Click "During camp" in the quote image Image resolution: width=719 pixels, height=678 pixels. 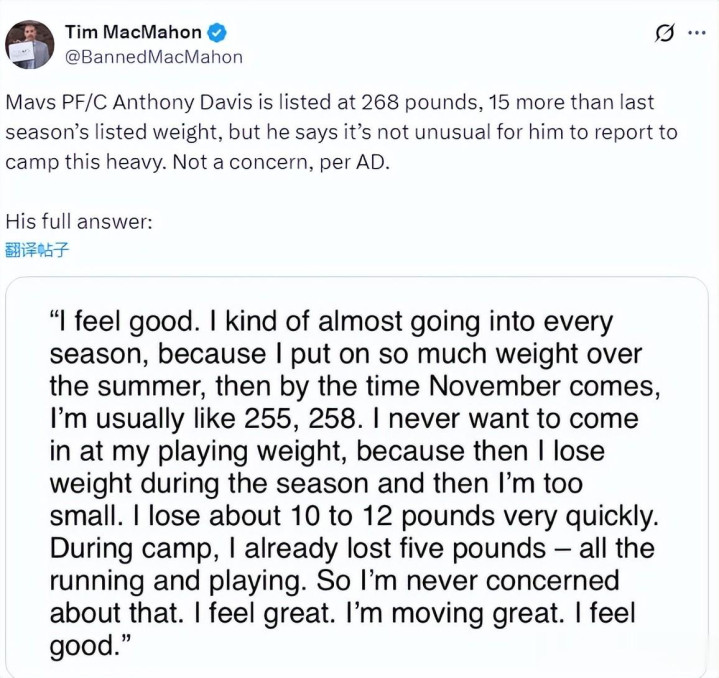point(108,548)
